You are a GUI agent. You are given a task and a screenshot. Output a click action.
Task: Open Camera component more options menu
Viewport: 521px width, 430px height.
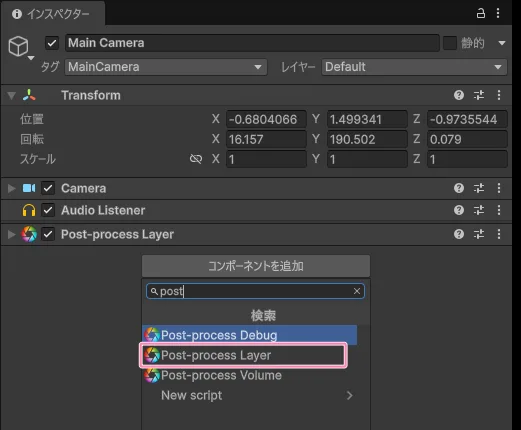[499, 188]
